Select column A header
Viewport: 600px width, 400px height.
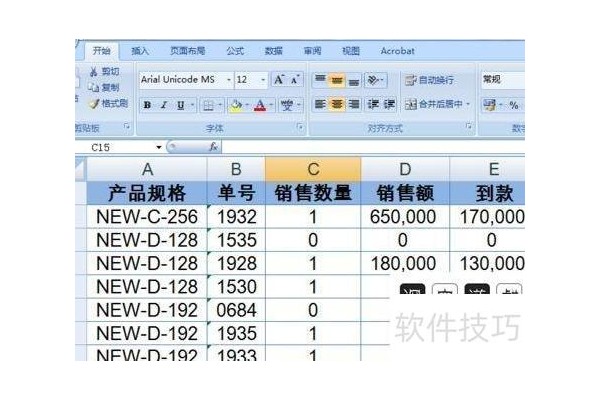(147, 169)
